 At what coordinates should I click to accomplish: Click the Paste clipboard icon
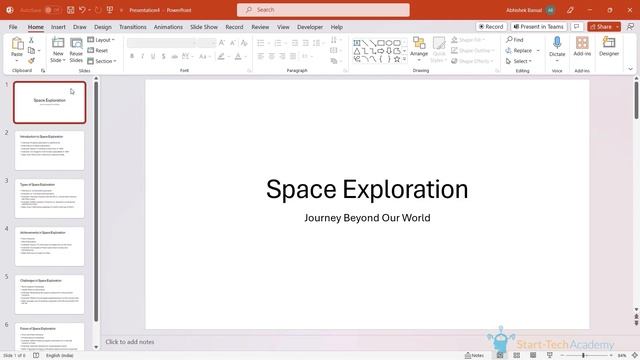[17, 43]
